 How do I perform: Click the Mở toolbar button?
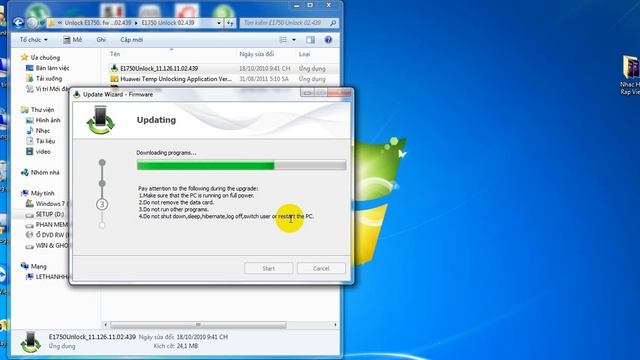[x=73, y=40]
